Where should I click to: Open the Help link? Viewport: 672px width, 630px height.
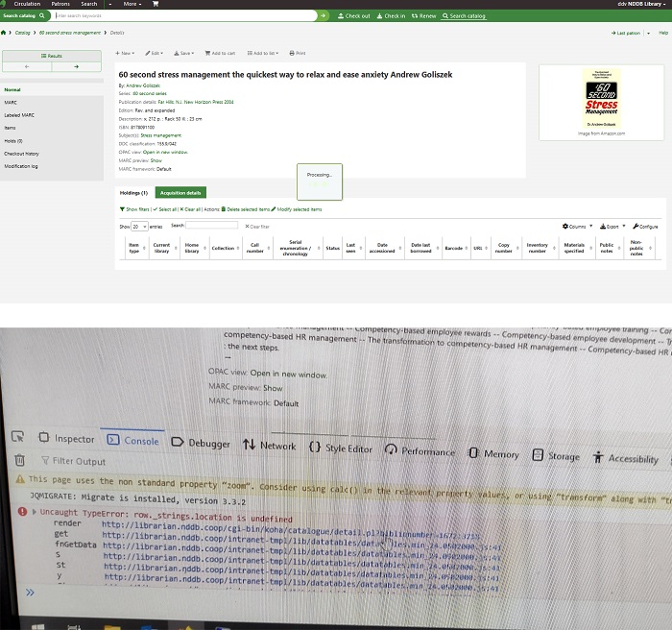click(x=660, y=33)
